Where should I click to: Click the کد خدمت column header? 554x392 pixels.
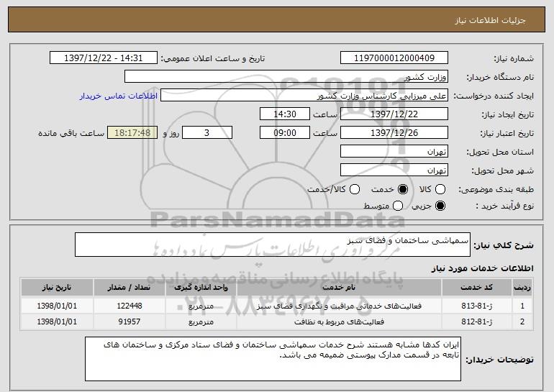(x=476, y=288)
